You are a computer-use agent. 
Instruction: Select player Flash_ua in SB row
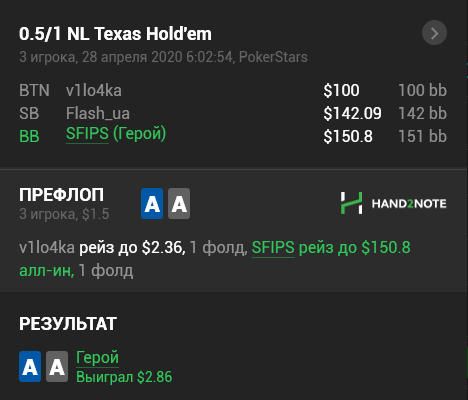[98, 113]
